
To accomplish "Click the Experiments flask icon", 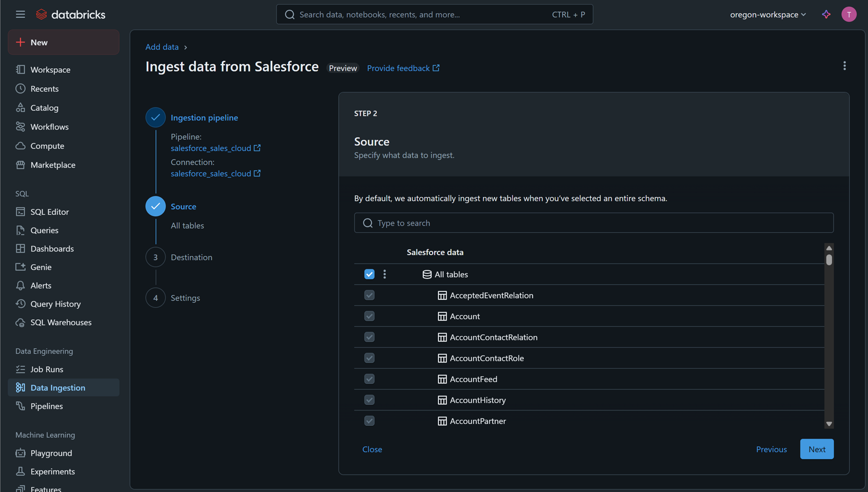I will [x=20, y=472].
